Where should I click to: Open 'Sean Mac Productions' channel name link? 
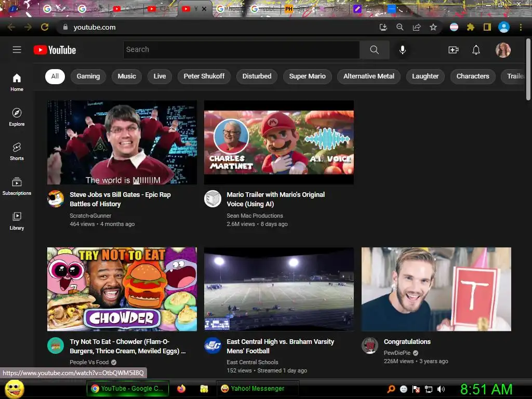[x=255, y=216]
